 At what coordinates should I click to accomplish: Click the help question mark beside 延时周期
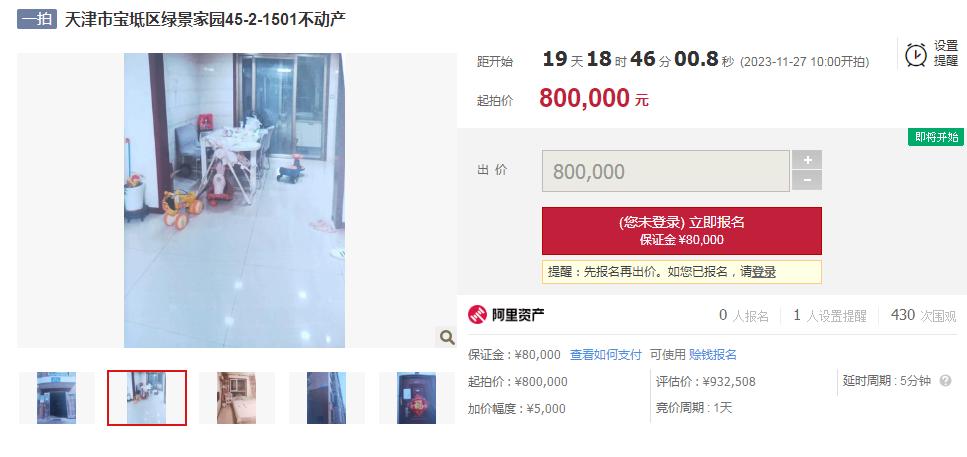click(945, 381)
